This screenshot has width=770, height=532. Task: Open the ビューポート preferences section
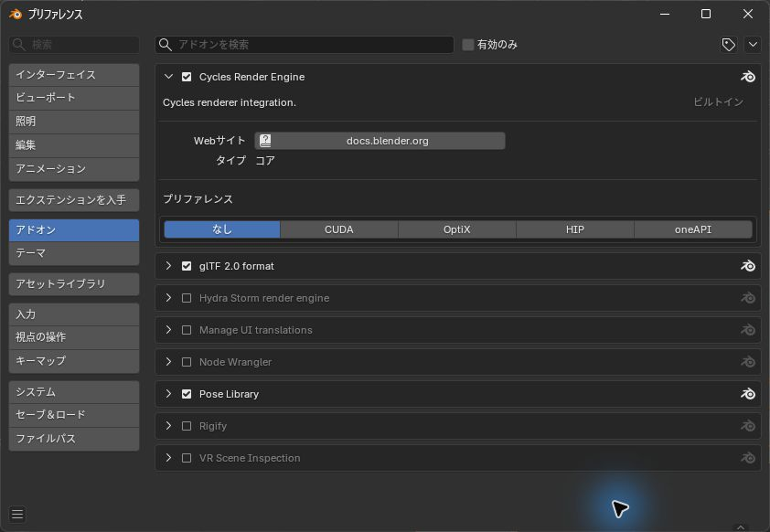[74, 98]
